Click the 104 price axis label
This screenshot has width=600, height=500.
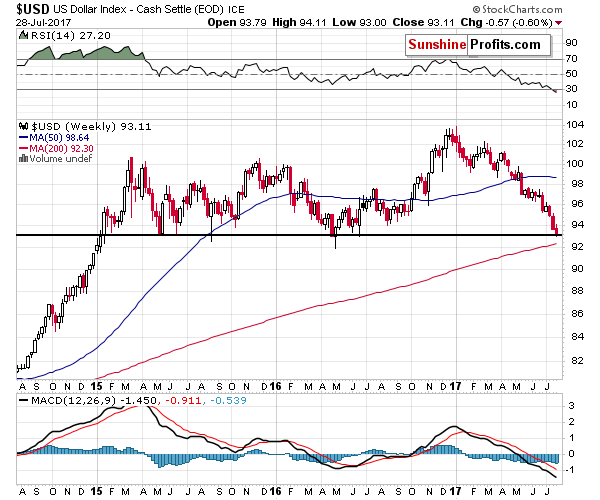574,125
